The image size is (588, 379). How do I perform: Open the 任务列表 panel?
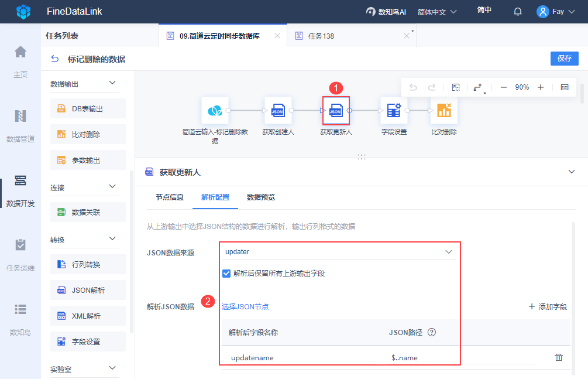click(x=62, y=36)
